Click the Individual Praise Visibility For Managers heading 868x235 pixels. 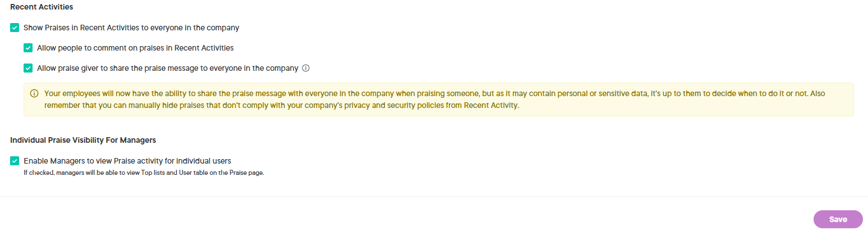[82, 140]
